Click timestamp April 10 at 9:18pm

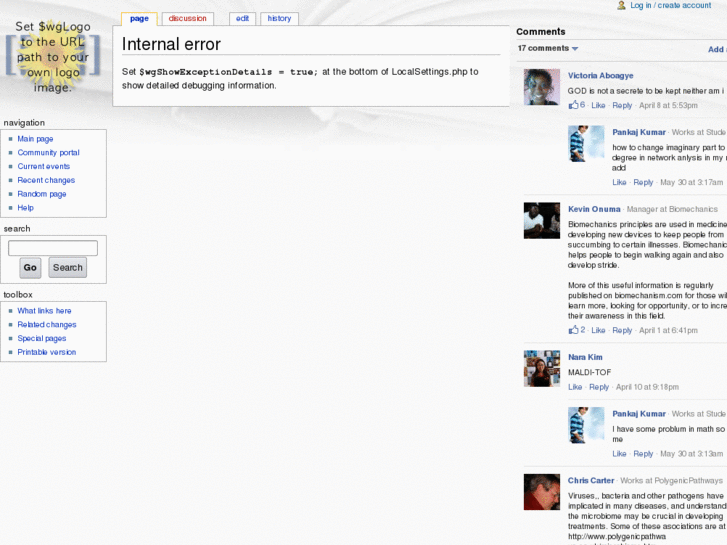(x=647, y=387)
